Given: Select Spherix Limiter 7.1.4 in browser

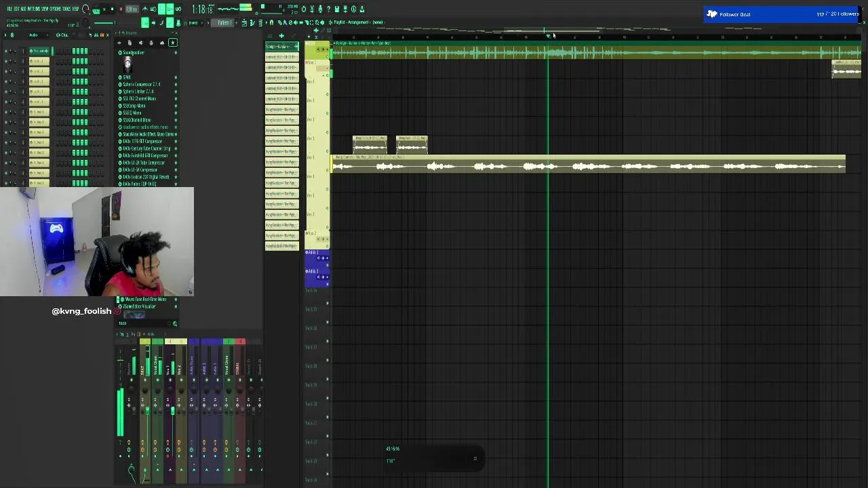Looking at the screenshot, I should tap(138, 91).
